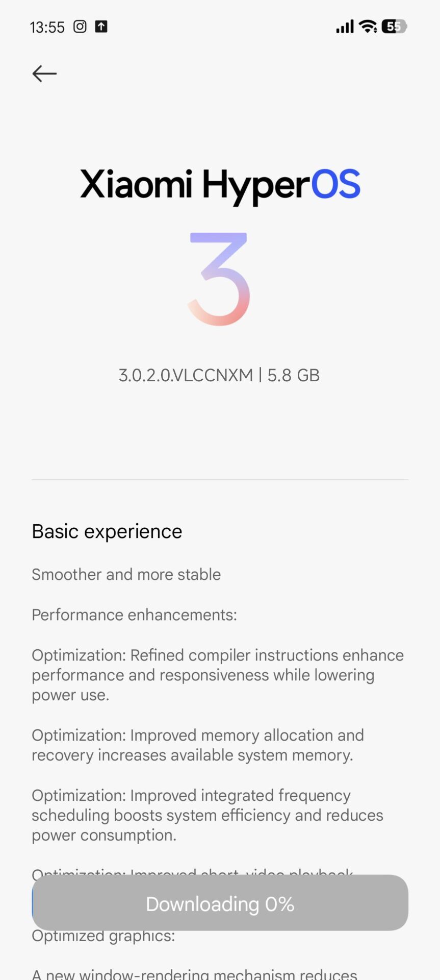Tap the Wi-Fi status icon
The width and height of the screenshot is (440, 980).
pyautogui.click(x=368, y=27)
